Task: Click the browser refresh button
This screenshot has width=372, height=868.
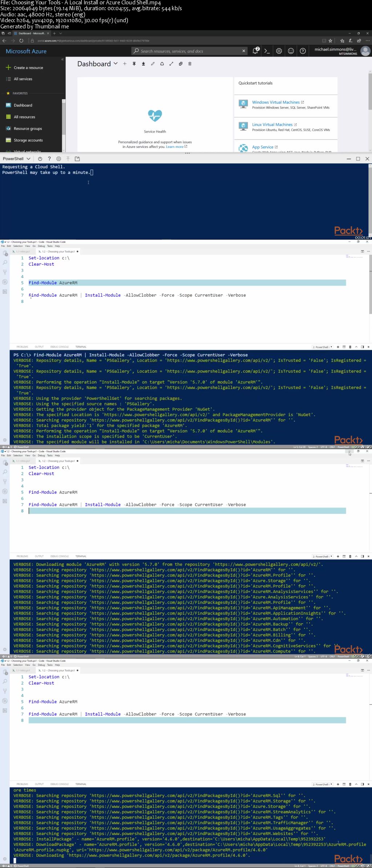Action: [21, 41]
